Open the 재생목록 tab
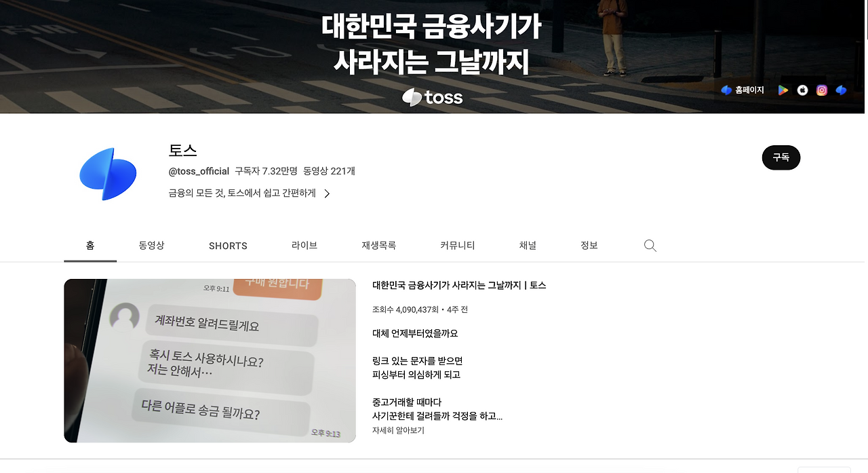The height and width of the screenshot is (473, 868). [379, 245]
